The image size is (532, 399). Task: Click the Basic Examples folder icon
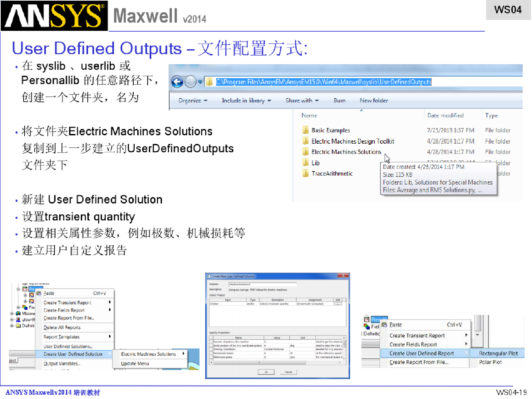(x=306, y=130)
